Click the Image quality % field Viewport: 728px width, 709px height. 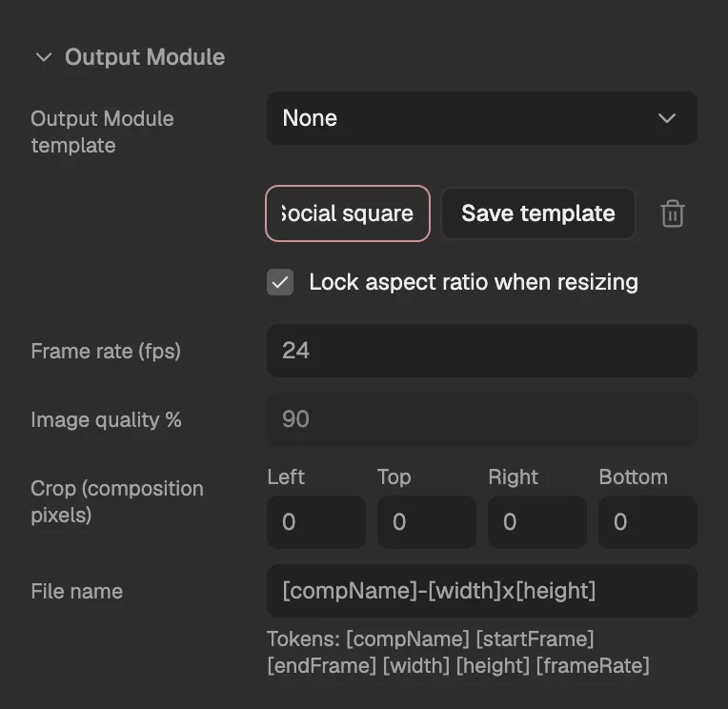pyautogui.click(x=481, y=419)
